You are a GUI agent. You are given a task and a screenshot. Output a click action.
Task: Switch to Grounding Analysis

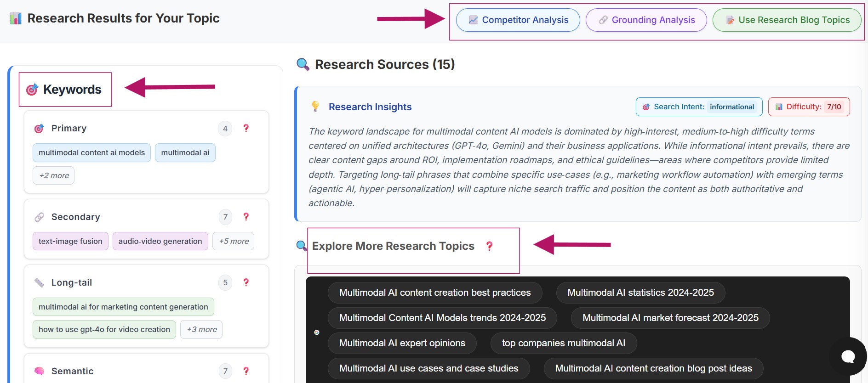(x=646, y=20)
